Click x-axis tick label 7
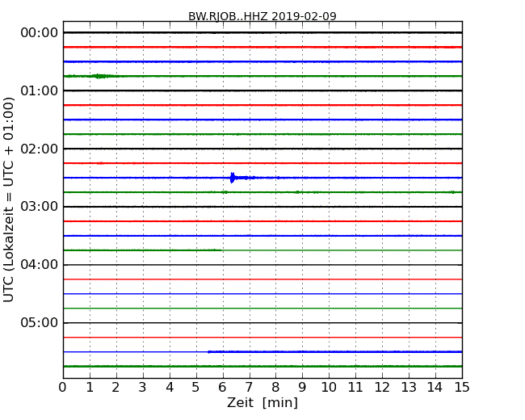This screenshot has height=420, width=525. (x=249, y=388)
